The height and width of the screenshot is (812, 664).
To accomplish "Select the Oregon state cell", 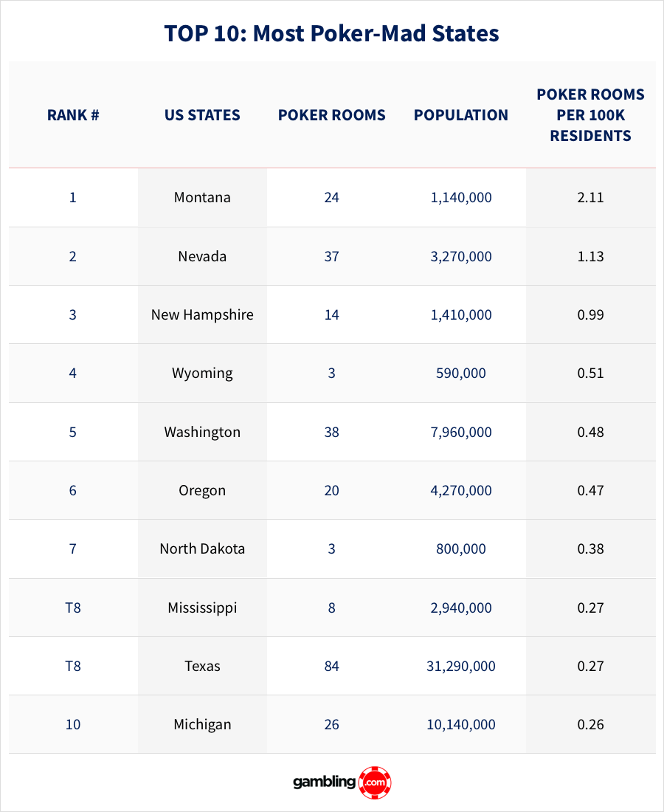I will (202, 490).
